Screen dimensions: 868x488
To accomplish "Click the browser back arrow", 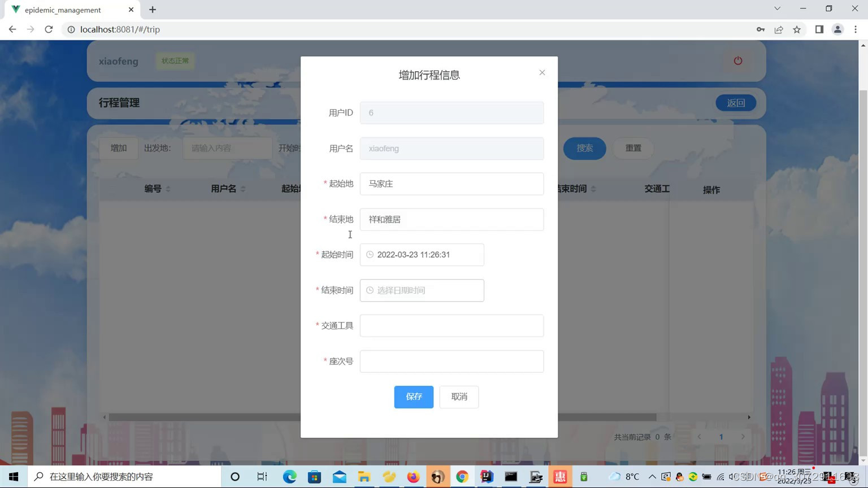I will [12, 29].
